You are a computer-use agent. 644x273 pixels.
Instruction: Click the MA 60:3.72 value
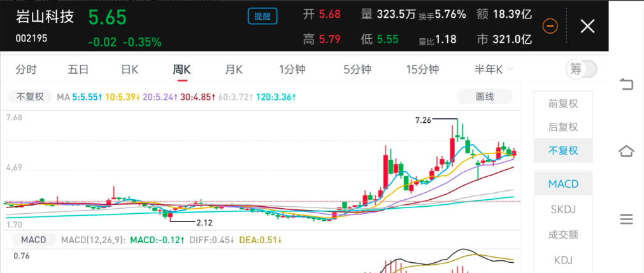(235, 97)
